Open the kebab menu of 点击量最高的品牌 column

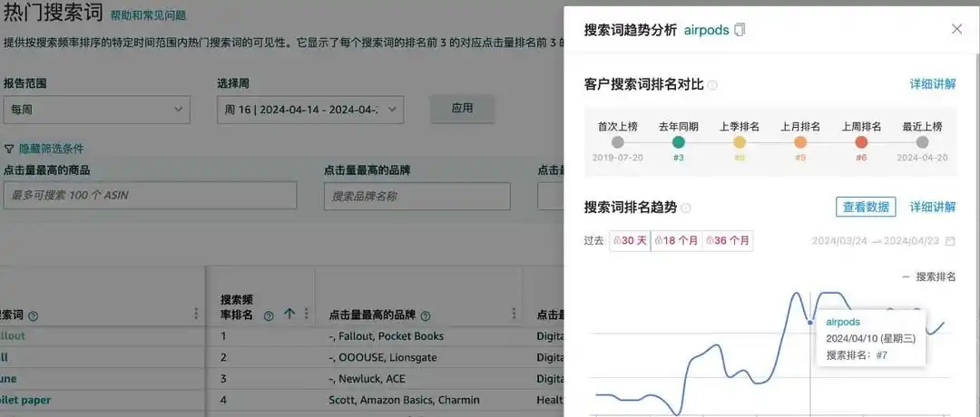coord(514,314)
